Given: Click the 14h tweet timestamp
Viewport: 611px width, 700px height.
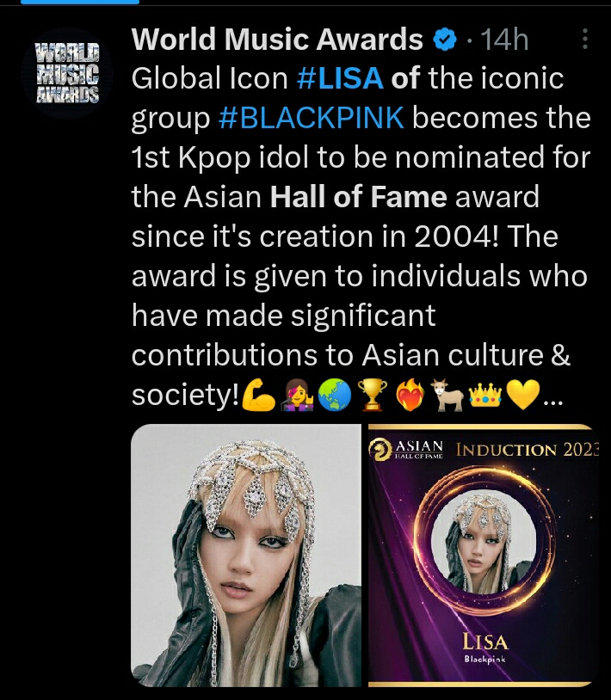Looking at the screenshot, I should pyautogui.click(x=504, y=40).
